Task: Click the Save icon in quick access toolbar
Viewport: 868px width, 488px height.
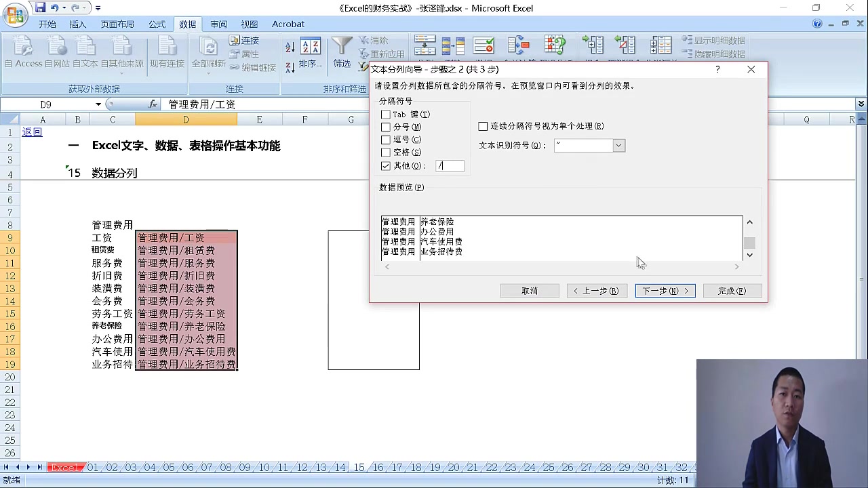Action: tap(40, 8)
